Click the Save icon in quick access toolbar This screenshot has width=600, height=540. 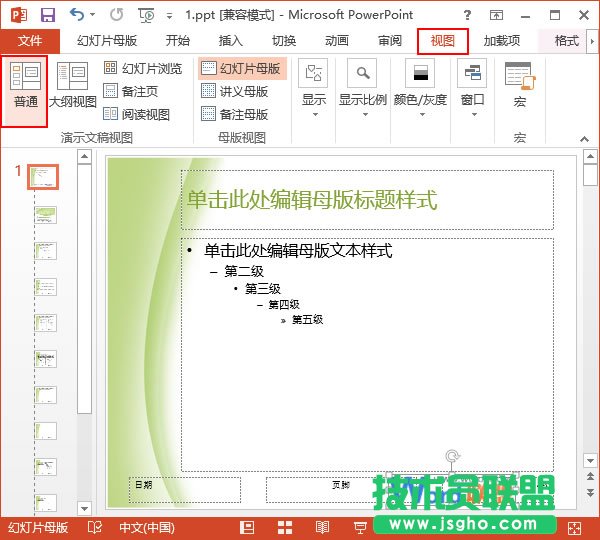[x=48, y=15]
